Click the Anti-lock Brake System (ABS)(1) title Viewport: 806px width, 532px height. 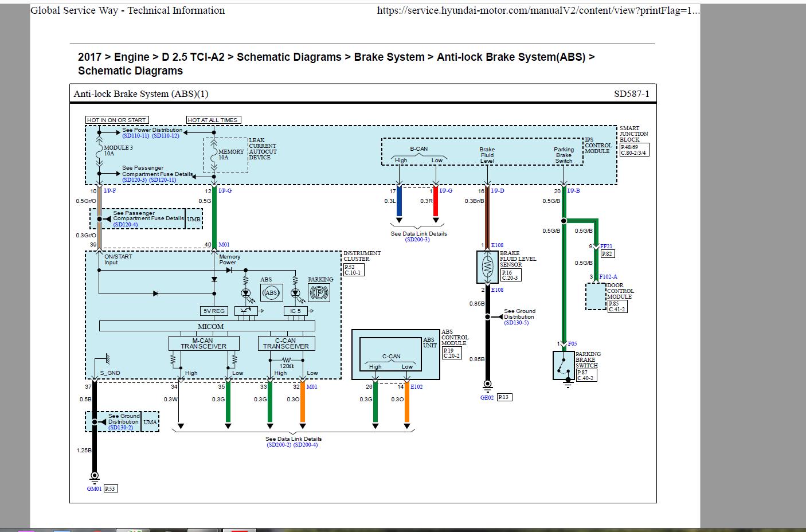coord(141,94)
